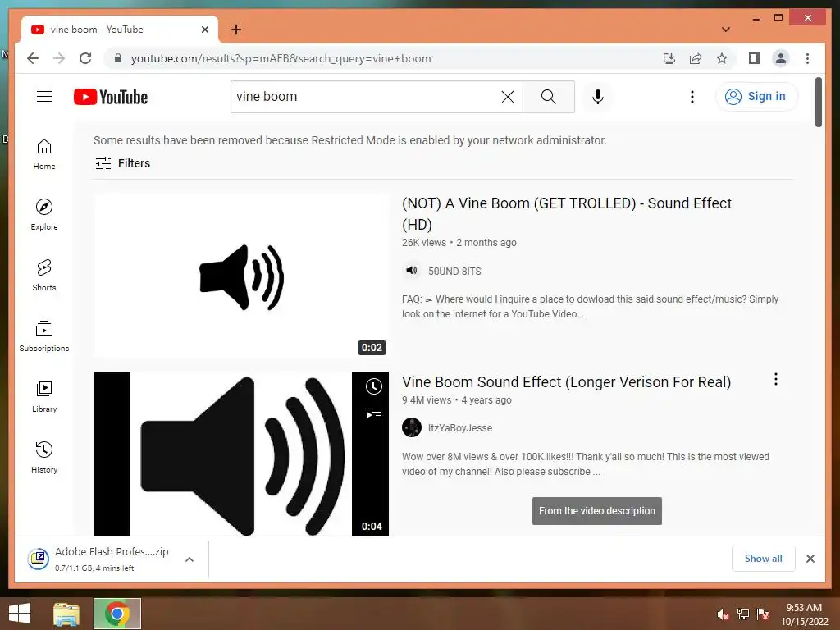Click the YouTube logo

[x=111, y=97]
